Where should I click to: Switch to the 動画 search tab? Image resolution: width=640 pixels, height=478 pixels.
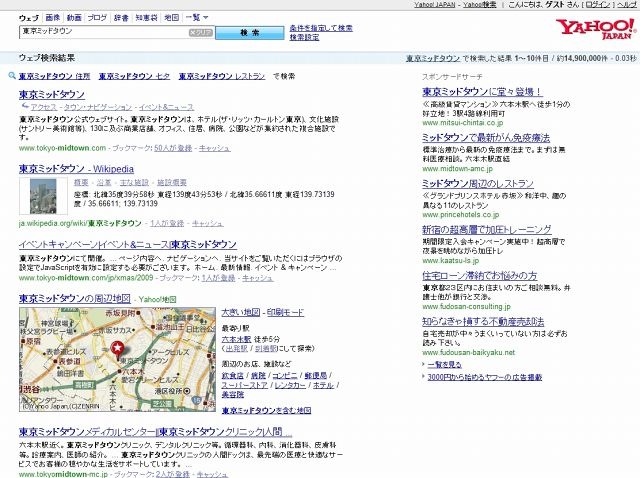74,18
